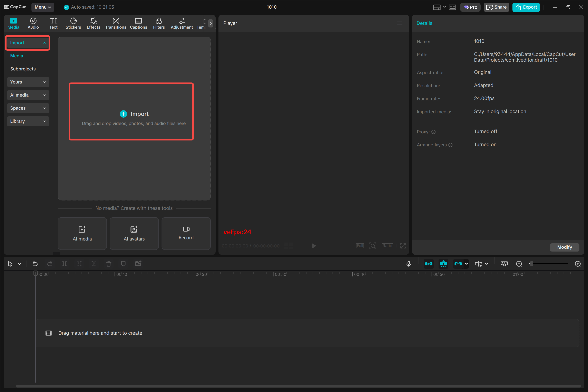The height and width of the screenshot is (392, 588).
Task: Open the Menu dropdown
Action: 43,7
